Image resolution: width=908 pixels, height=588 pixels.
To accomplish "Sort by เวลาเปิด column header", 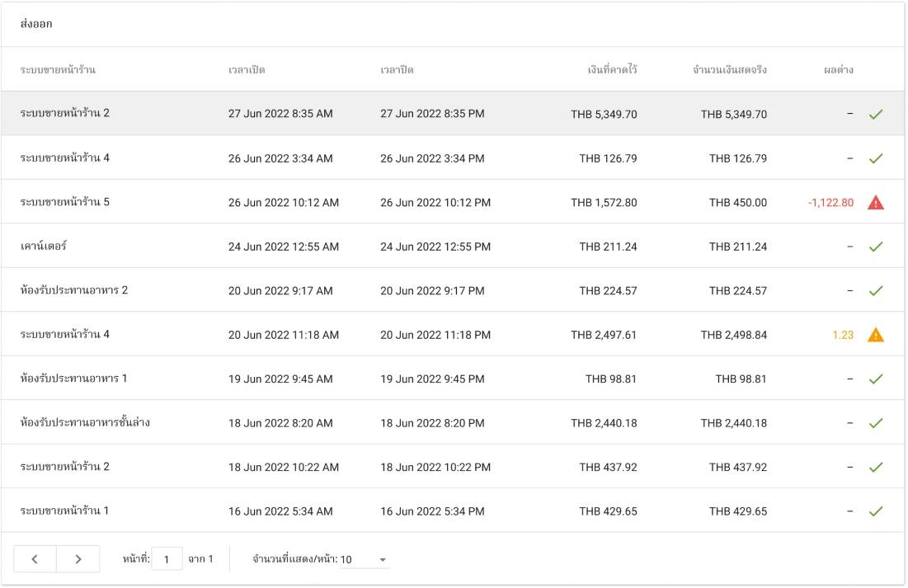I will pyautogui.click(x=247, y=70).
